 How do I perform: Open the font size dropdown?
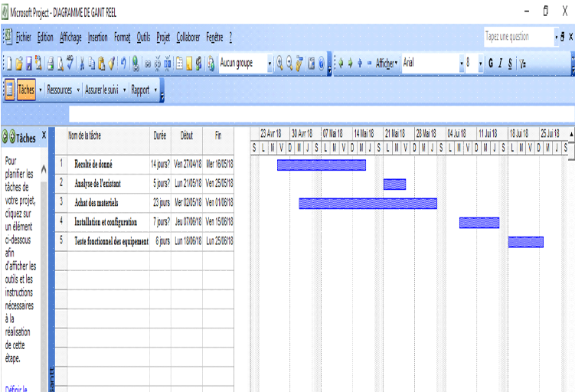coord(480,64)
